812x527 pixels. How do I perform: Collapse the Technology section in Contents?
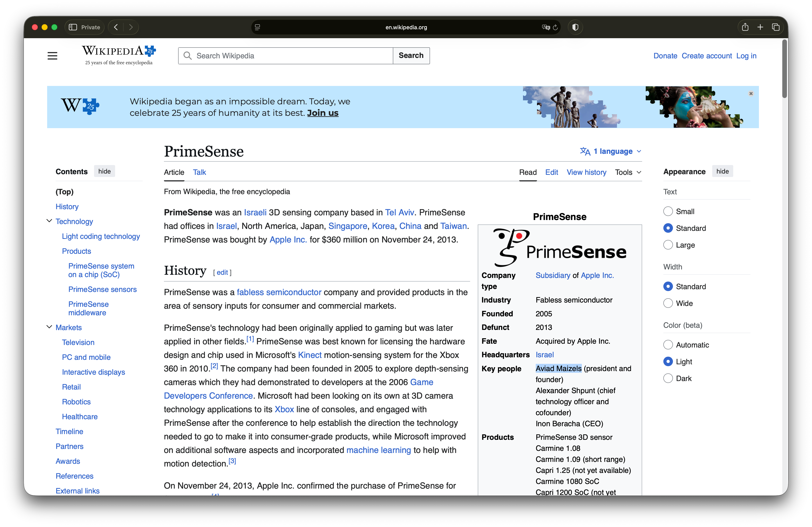49,221
